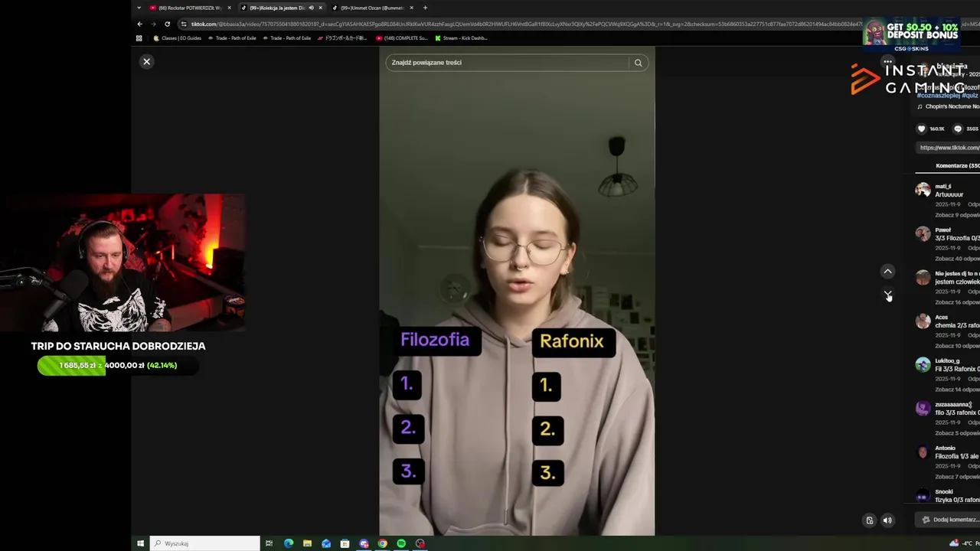Open Microsoft Edge from taskbar
This screenshot has width=980, height=551.
point(289,543)
